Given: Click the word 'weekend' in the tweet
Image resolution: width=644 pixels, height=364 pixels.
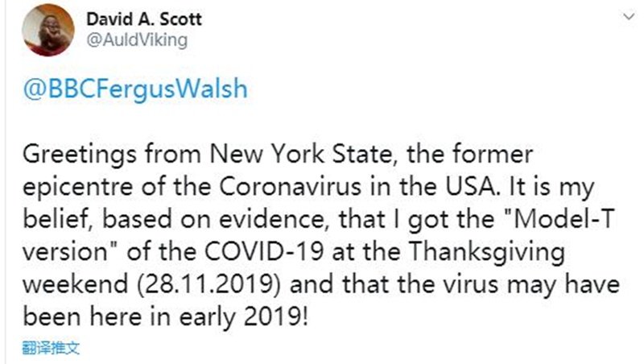Looking at the screenshot, I should (x=75, y=284).
